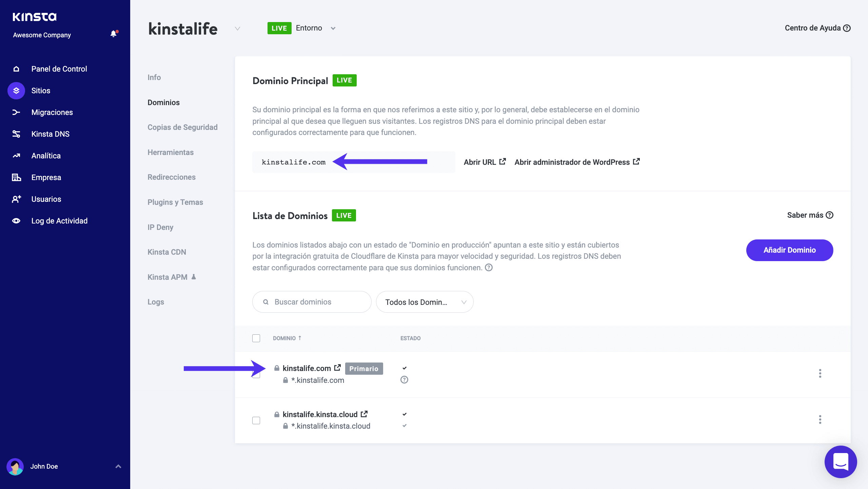
Task: Click the notification bell icon
Action: tap(113, 34)
